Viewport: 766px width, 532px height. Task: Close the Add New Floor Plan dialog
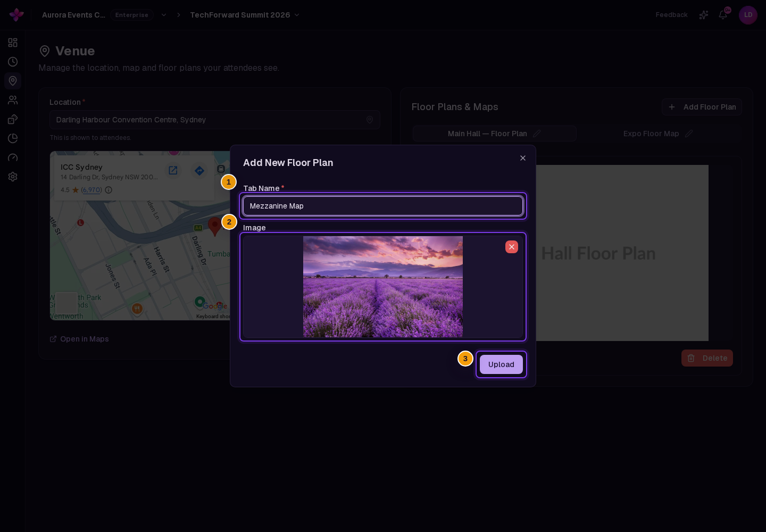pos(523,158)
